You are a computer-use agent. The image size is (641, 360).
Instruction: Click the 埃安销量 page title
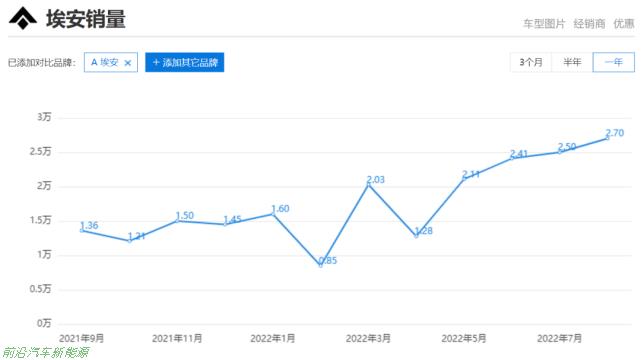coord(86,19)
